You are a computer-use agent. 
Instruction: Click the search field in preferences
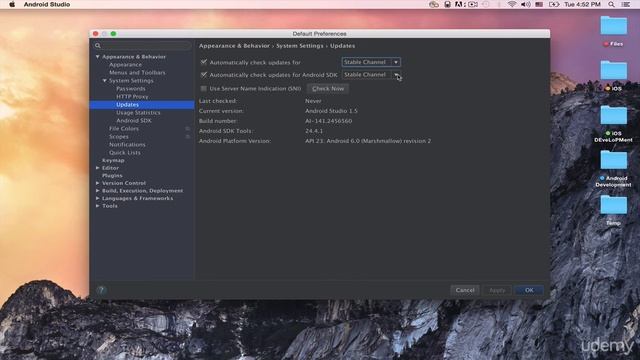click(x=142, y=46)
